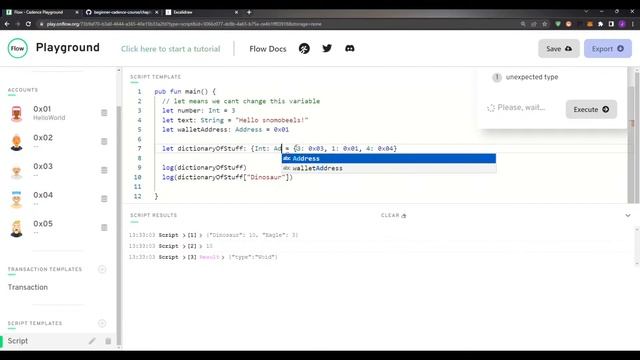Add a new transaction template
This screenshot has width=640, height=360.
[x=102, y=269]
